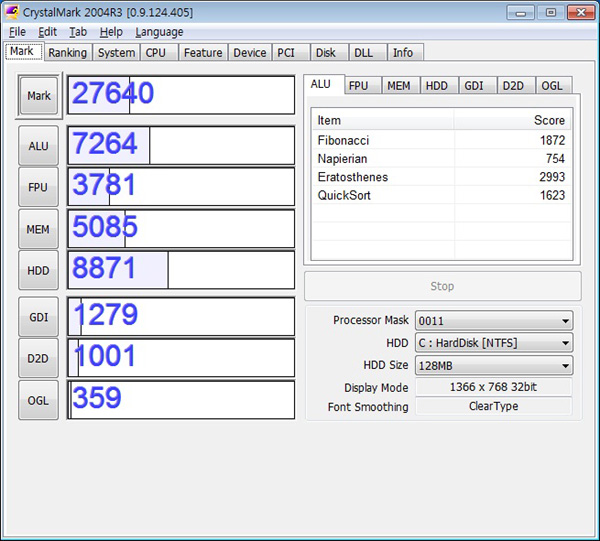Run the D2D benchmark button

[38, 358]
